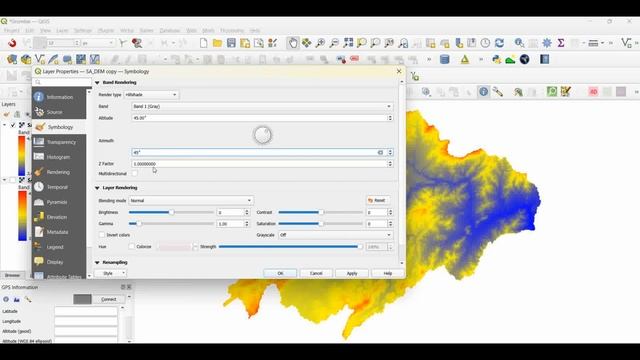Image resolution: width=640 pixels, height=360 pixels.
Task: Enable the Colorize checkbox
Action: tap(131, 247)
